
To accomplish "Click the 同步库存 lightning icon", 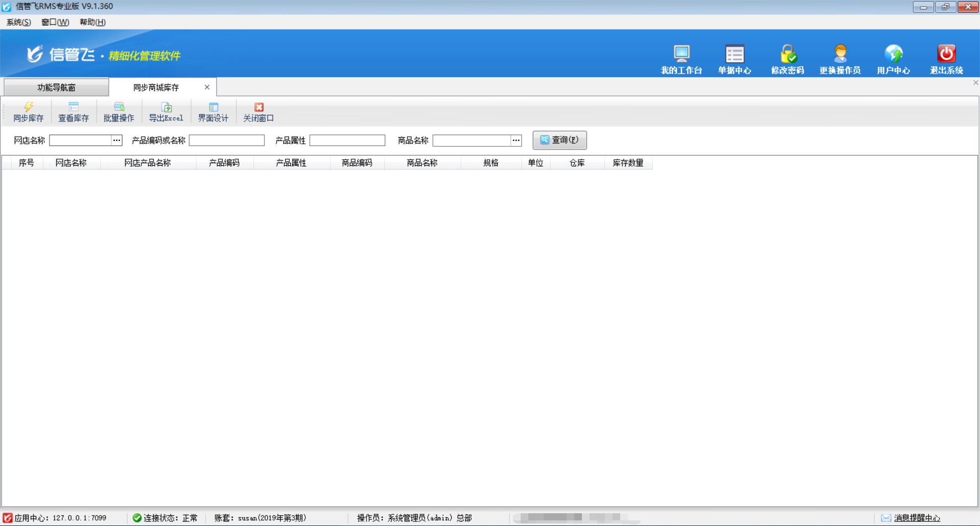I will pyautogui.click(x=29, y=107).
